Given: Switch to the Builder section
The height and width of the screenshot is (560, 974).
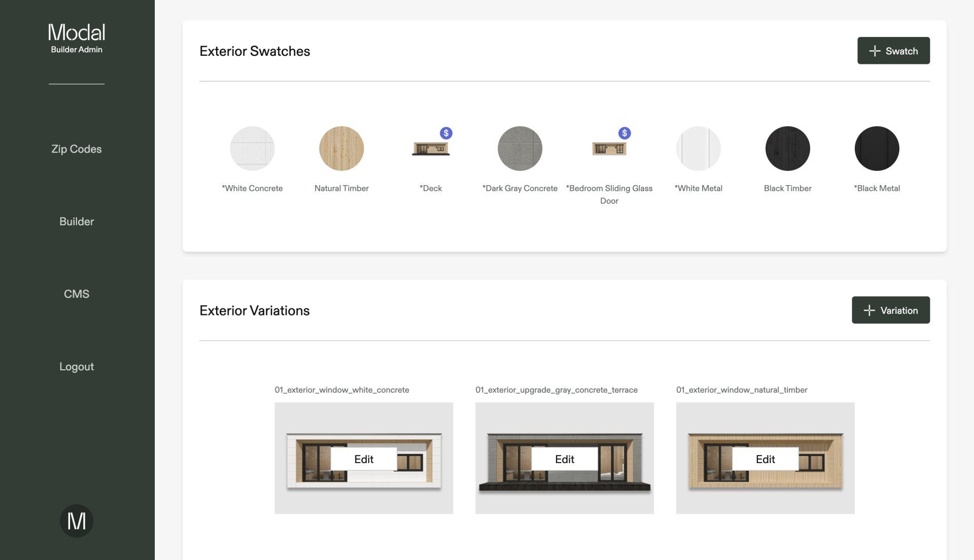Looking at the screenshot, I should [x=76, y=221].
